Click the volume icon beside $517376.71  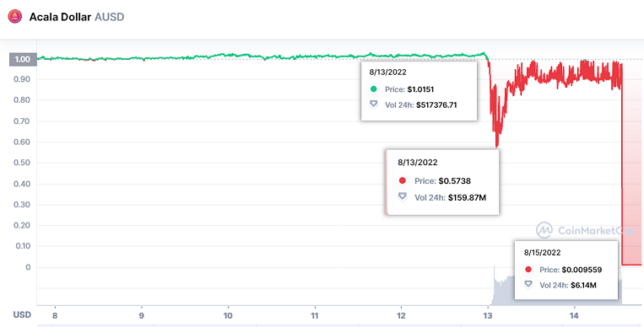coord(373,105)
